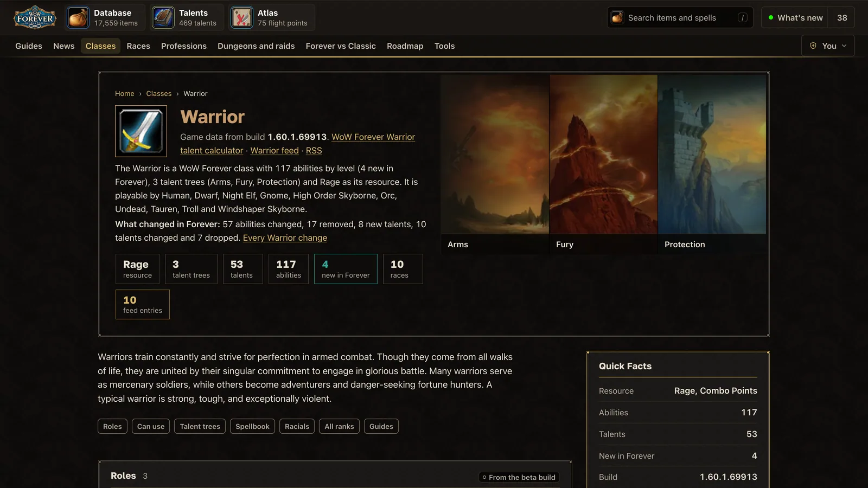Open Dungeons and raids menu

256,46
